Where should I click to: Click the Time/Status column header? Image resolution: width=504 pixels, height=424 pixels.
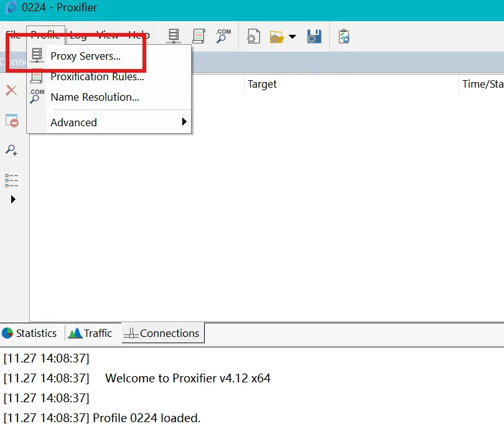[482, 84]
